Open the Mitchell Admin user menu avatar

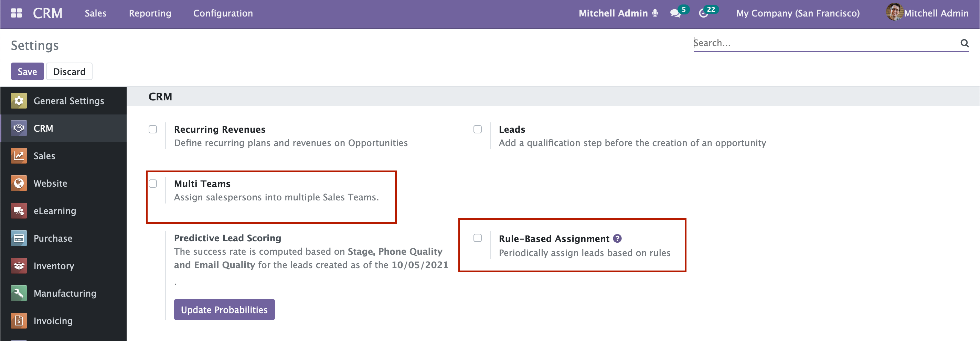pyautogui.click(x=894, y=12)
